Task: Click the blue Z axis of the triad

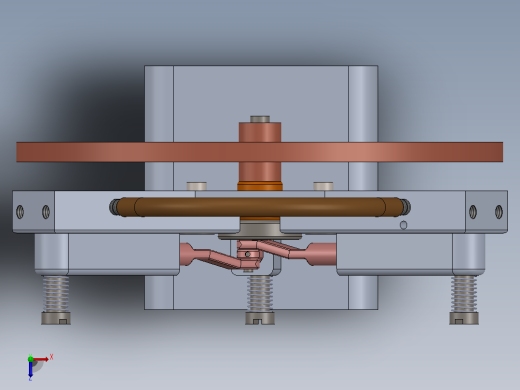Action: coord(30,369)
